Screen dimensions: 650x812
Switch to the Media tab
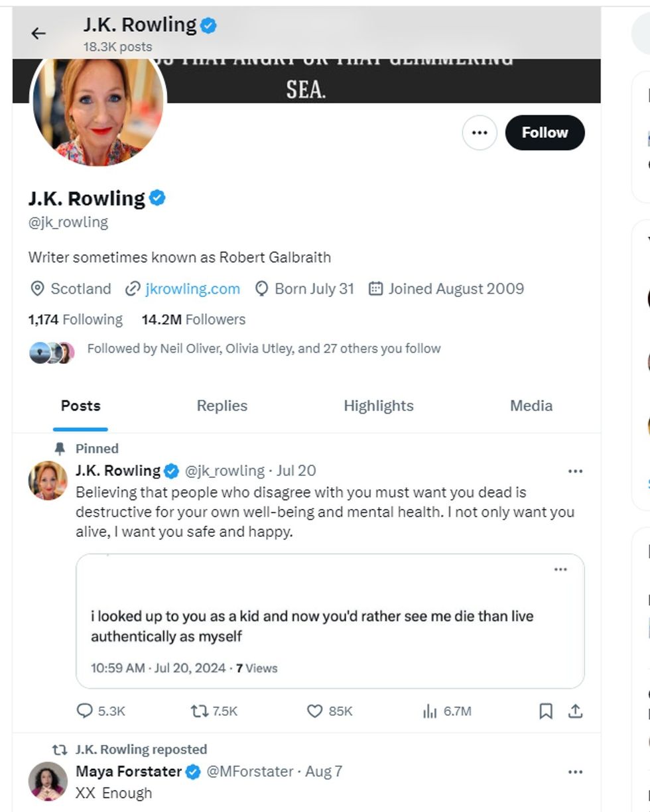[531, 405]
